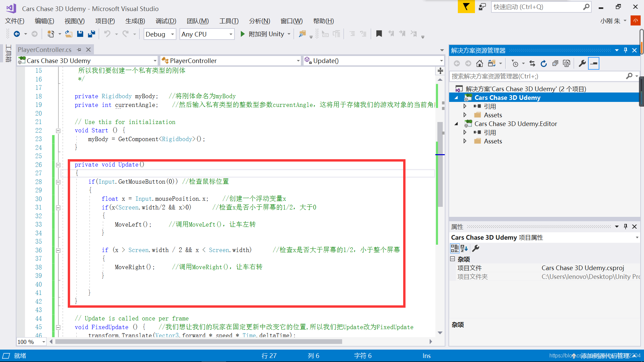Close the Solution Explorer panel
644x362 pixels.
click(634, 50)
